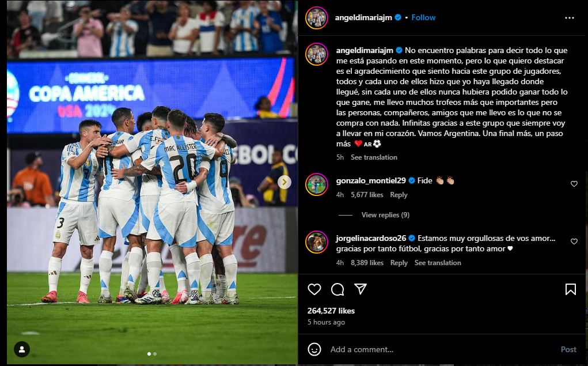Viewport: 588px width, 366px height.
Task: Save post with bookmark icon
Action: [x=570, y=289]
